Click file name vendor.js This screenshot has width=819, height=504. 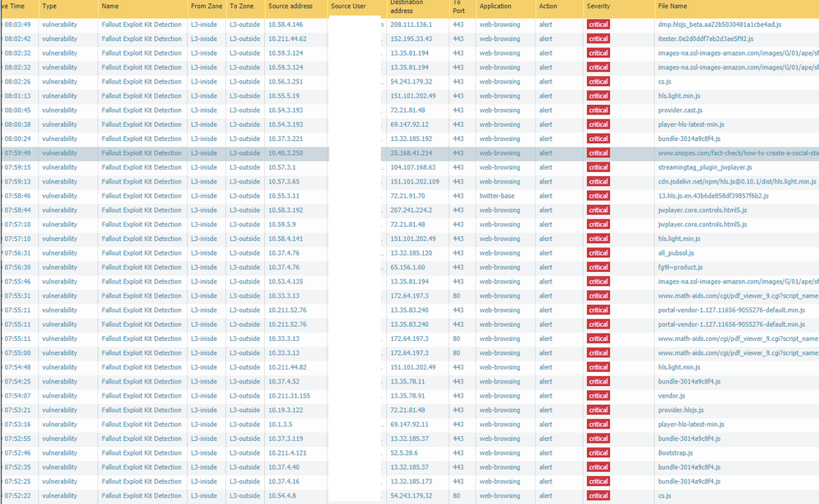[671, 396]
